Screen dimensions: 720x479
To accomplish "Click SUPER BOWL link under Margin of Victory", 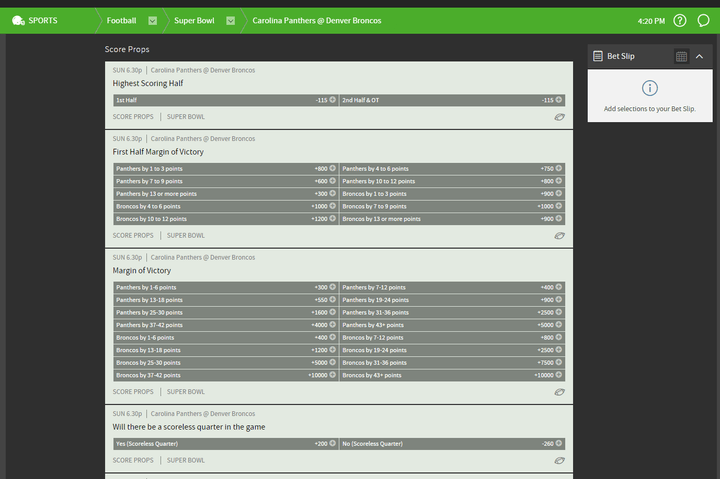I will 186,392.
